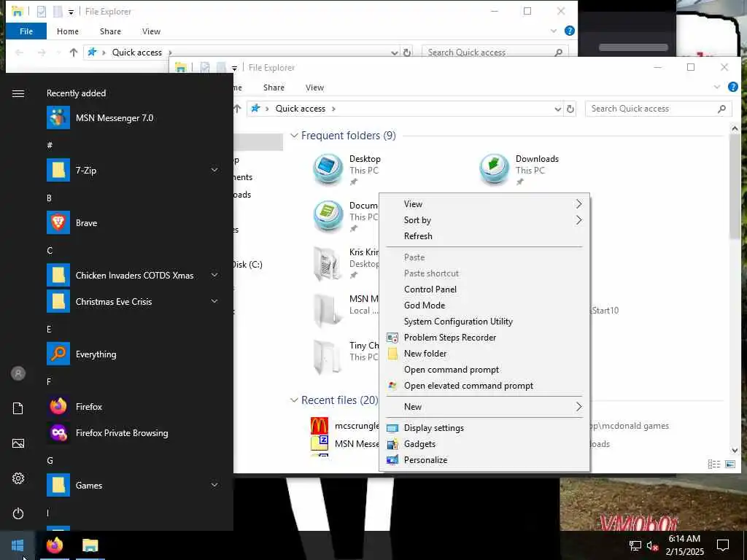This screenshot has width=747, height=560.
Task: Select Open elevated command prompt
Action: coord(484,386)
